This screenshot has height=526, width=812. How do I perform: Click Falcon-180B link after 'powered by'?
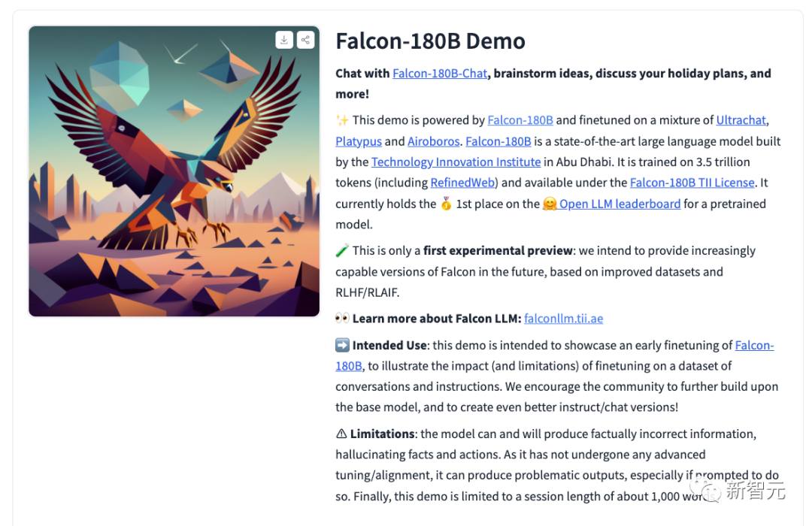click(x=520, y=120)
